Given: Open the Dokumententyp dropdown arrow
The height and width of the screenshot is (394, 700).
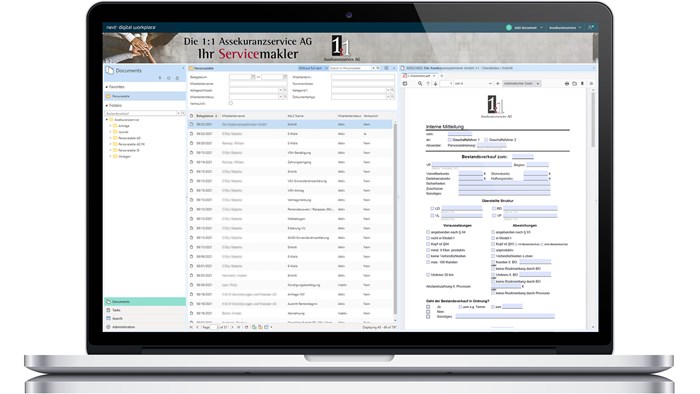Looking at the screenshot, I should (388, 97).
